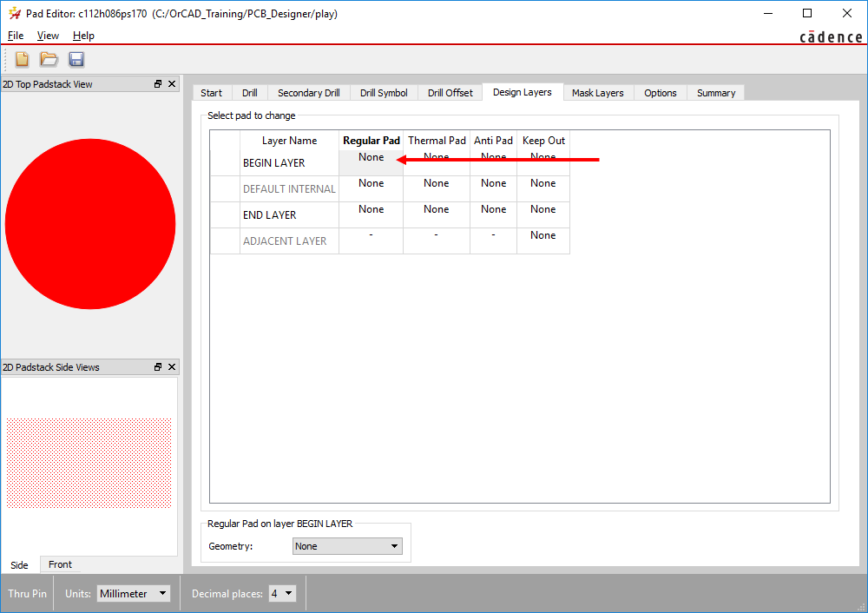
Task: Select END LAYER Thermal Pad cell
Action: [x=437, y=214]
